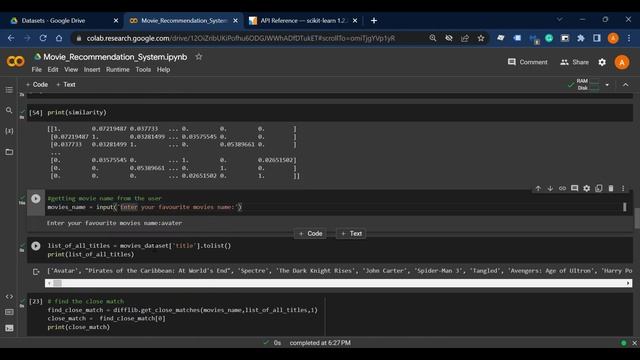The height and width of the screenshot is (360, 640).
Task: Open the browser extensions puzzle icon
Action: tap(581, 38)
